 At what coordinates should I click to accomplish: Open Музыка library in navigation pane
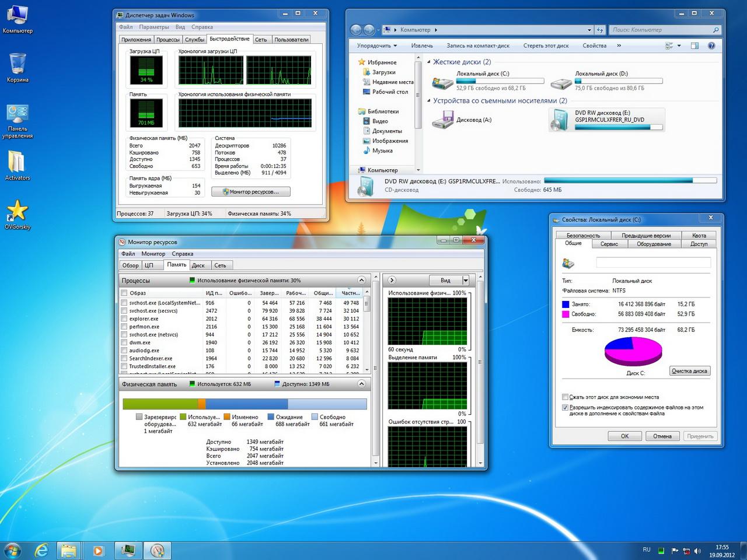pyautogui.click(x=382, y=150)
